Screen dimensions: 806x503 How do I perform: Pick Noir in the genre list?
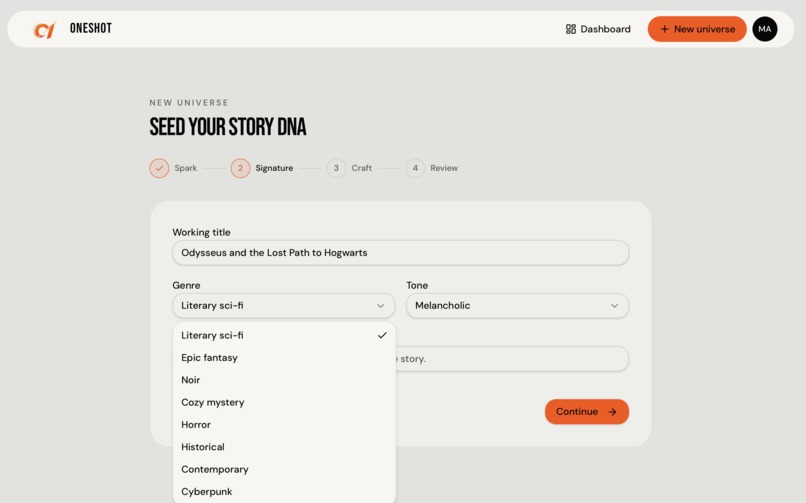(x=284, y=380)
